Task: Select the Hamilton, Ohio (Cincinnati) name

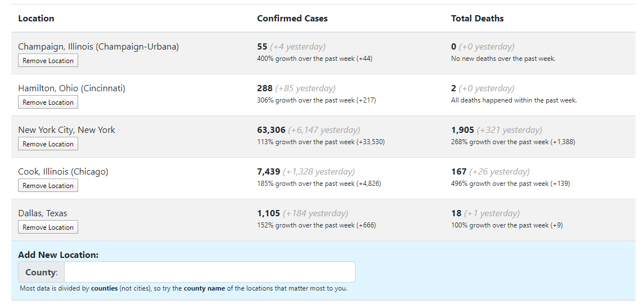Action: tap(71, 88)
